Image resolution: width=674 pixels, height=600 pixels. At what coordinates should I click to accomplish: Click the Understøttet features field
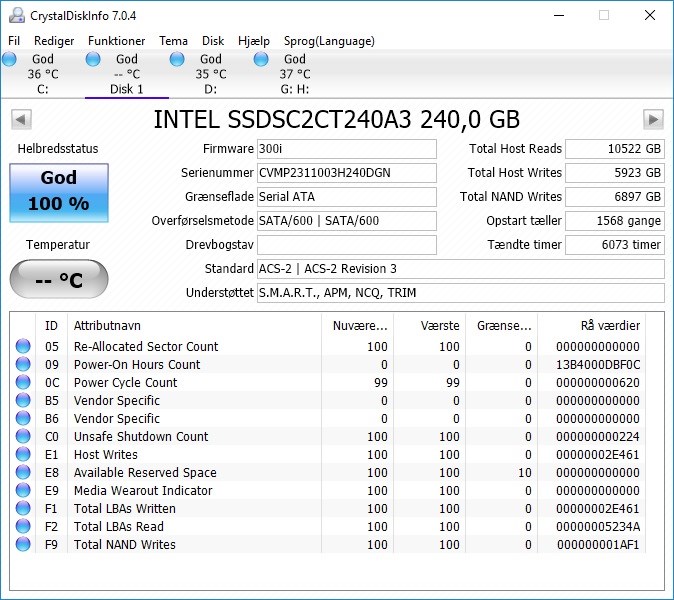(x=461, y=293)
